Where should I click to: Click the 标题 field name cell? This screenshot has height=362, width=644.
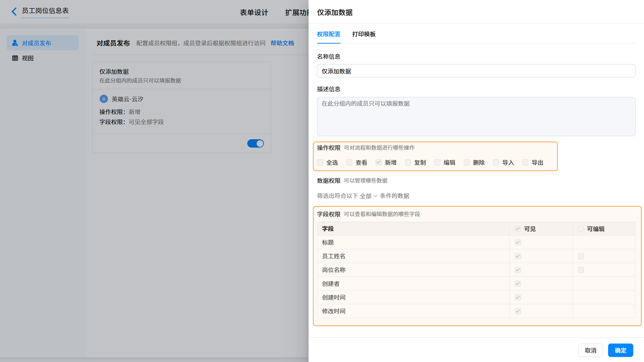click(413, 243)
